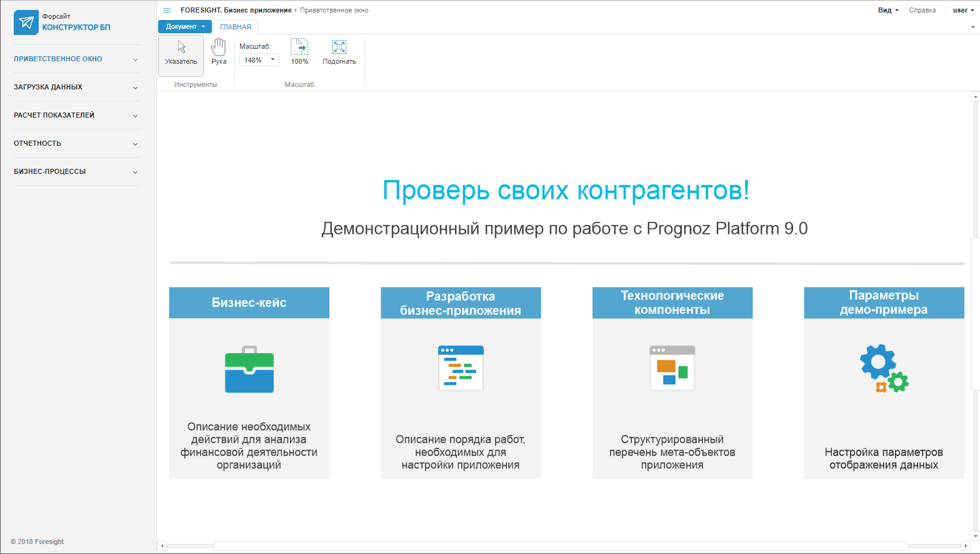Click the Приветственное окно breadcrumb text
Viewport: 980px width, 554px height.
pyautogui.click(x=334, y=10)
